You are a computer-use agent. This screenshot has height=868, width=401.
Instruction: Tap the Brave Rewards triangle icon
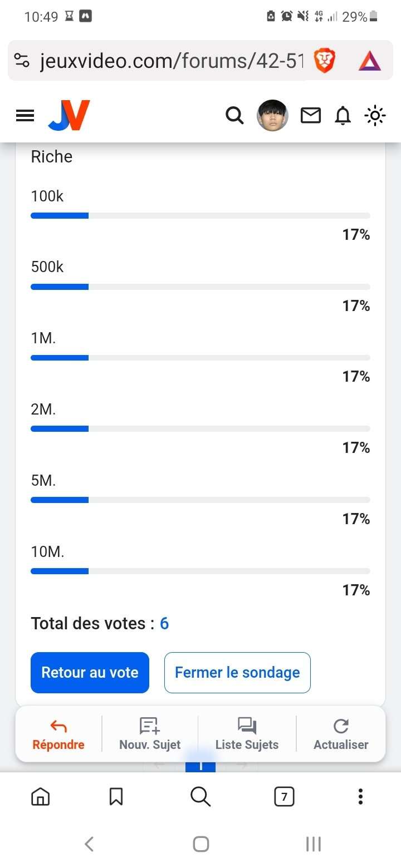(x=370, y=61)
